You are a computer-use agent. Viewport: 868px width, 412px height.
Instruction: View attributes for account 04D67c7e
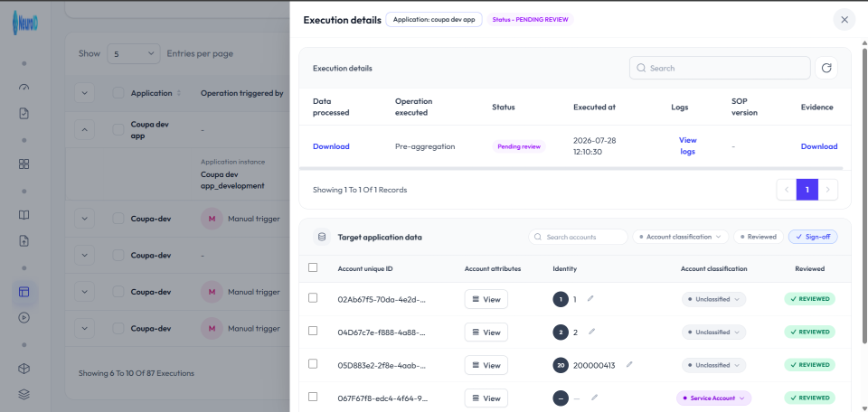click(x=486, y=332)
